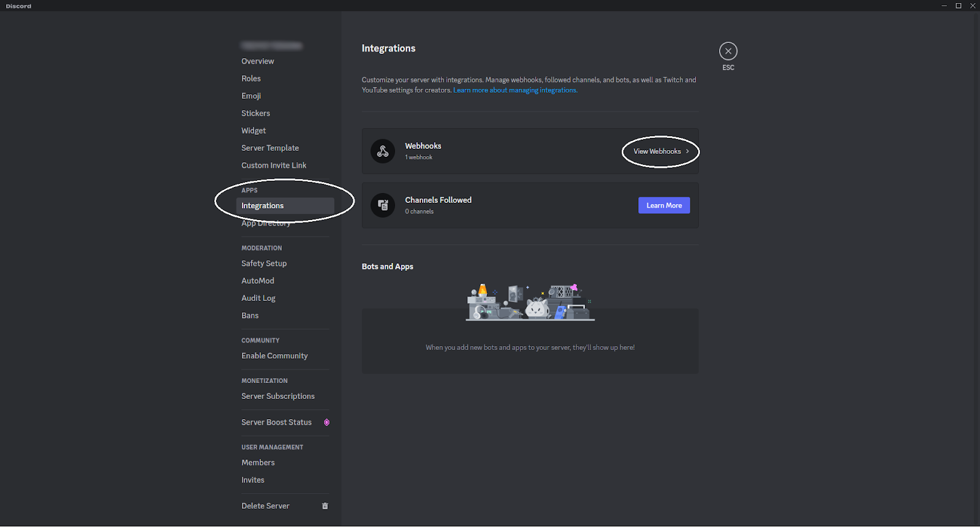Click the Channels Followed icon
Screen dimensions: 980x527
383,205
